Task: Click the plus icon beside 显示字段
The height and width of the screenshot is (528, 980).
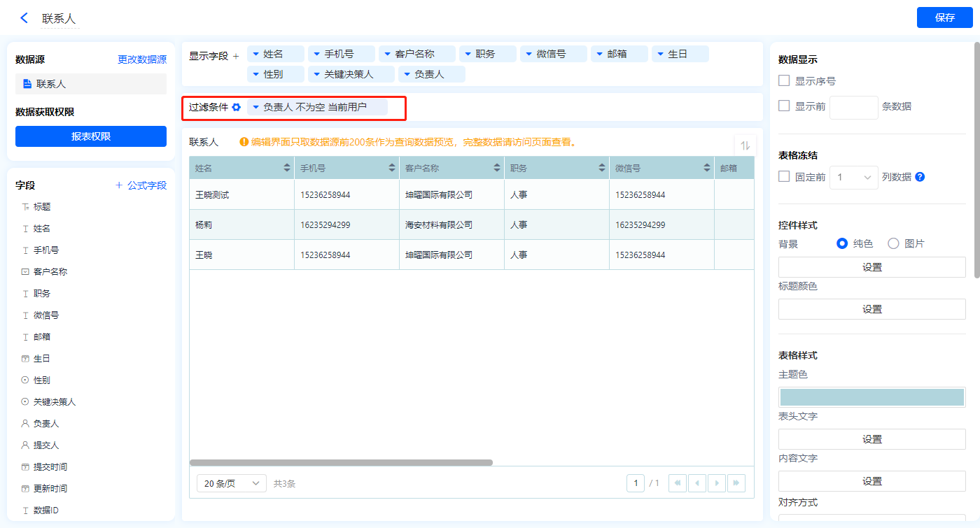Action: (x=236, y=56)
